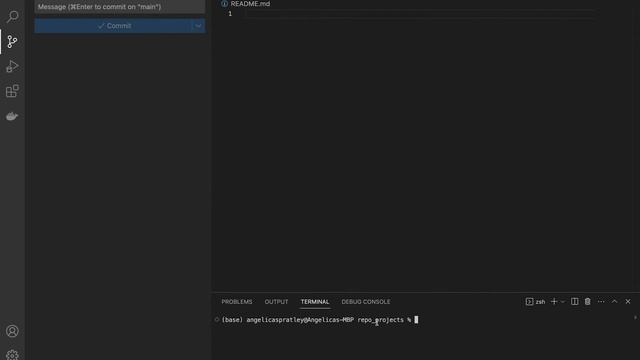640x360 pixels.
Task: Split the terminal with split icon
Action: pos(574,301)
